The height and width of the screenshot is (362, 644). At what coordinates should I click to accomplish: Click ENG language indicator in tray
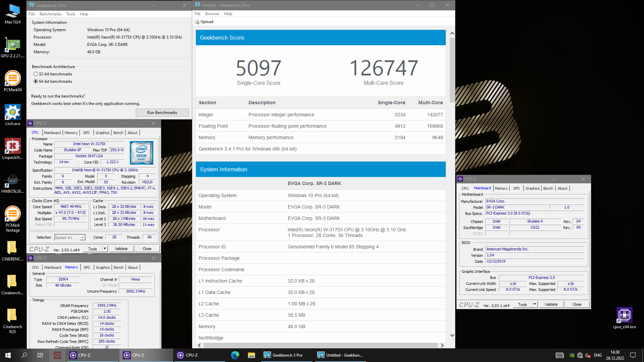[x=598, y=355]
